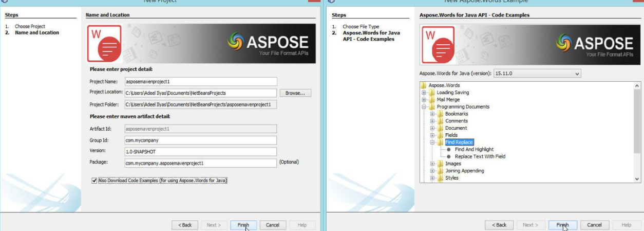Screen dimensions: 644x231
Task: Click the Aspose.Words root folder icon
Action: click(424, 85)
